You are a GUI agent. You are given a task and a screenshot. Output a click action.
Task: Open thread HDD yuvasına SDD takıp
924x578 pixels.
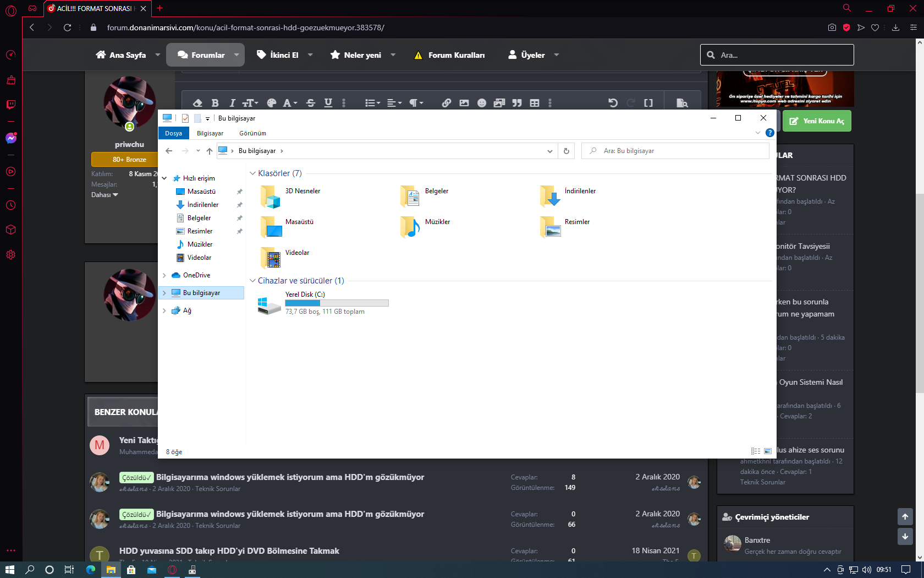tap(229, 550)
